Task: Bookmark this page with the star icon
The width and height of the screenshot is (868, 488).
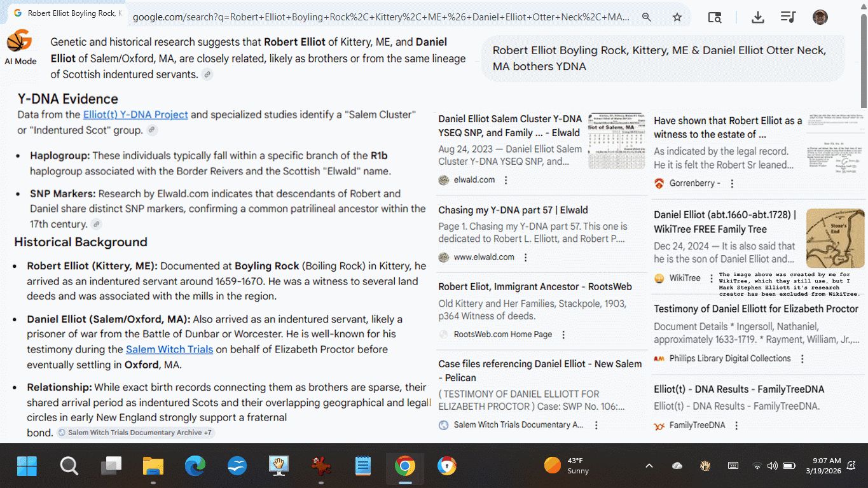Action: pos(677,17)
